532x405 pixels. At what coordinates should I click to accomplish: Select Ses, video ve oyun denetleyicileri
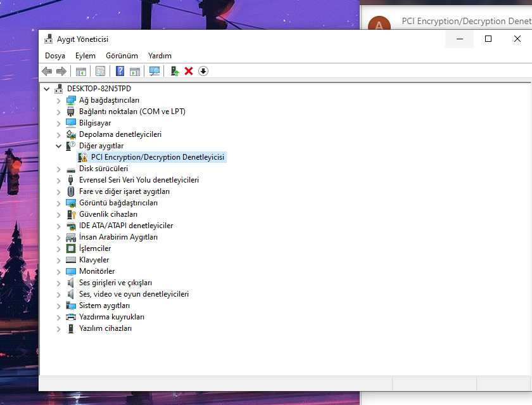[x=134, y=294]
